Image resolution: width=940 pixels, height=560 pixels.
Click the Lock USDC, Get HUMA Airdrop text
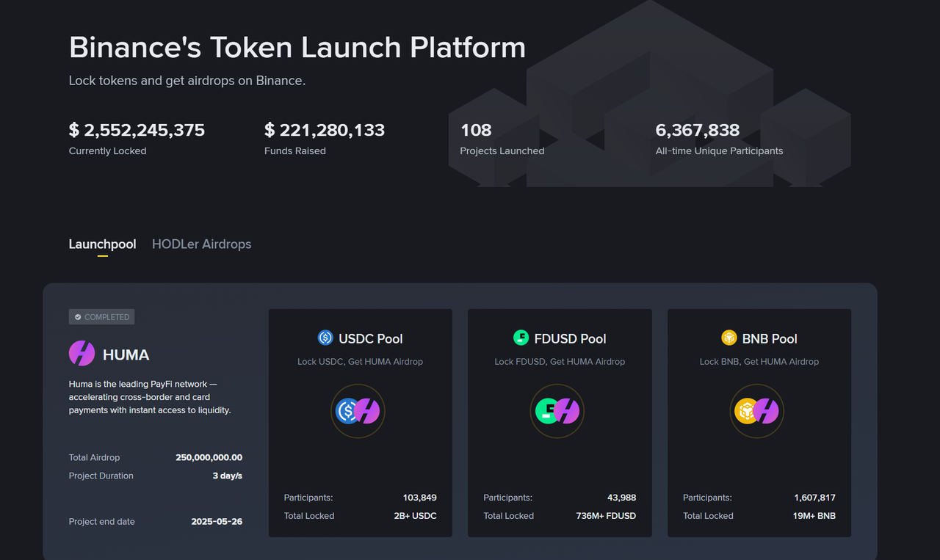click(360, 361)
